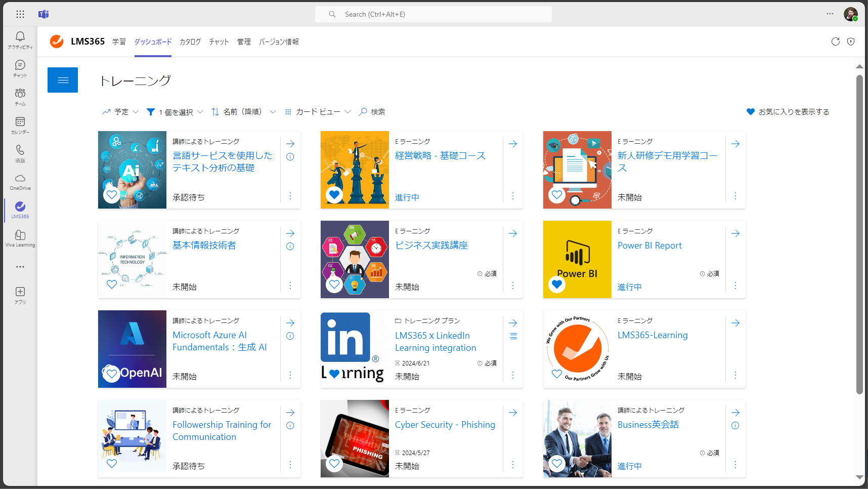Toggle お気に入りを表示する favorites filter
Viewport: 868px width, 489px height.
coord(788,112)
